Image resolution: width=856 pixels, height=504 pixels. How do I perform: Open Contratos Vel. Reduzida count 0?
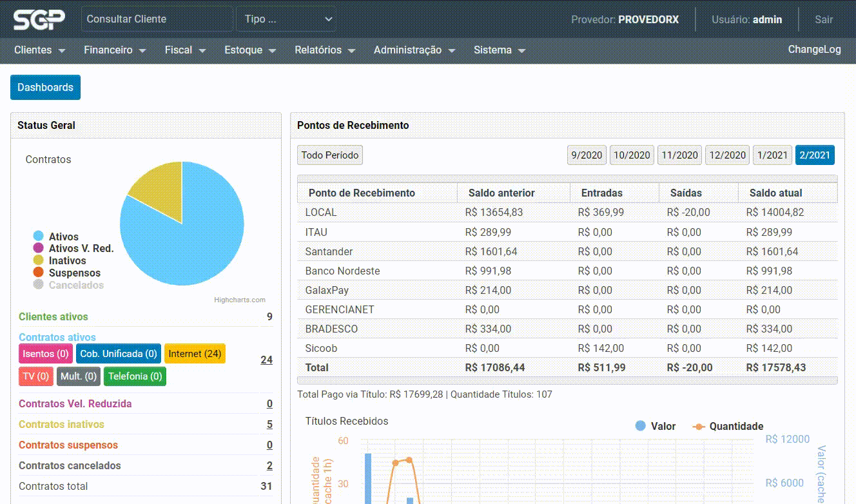click(x=269, y=404)
